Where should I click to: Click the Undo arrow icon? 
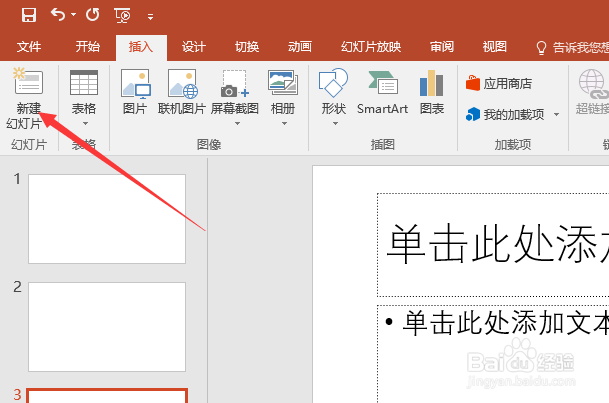coord(58,15)
